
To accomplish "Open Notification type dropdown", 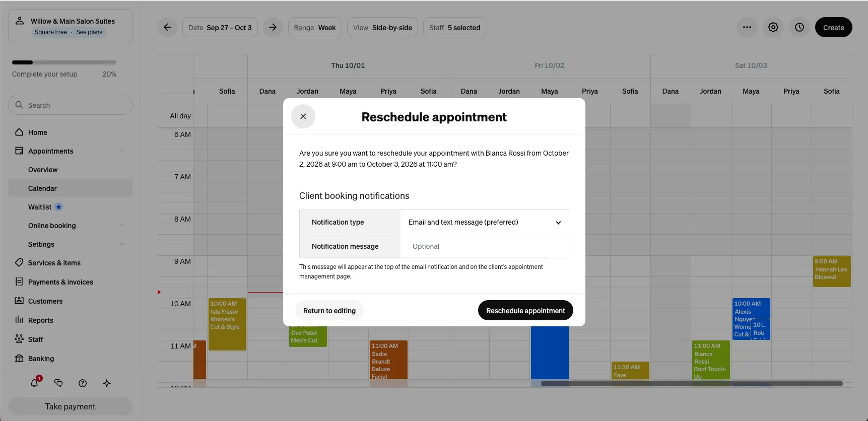I will tap(485, 222).
